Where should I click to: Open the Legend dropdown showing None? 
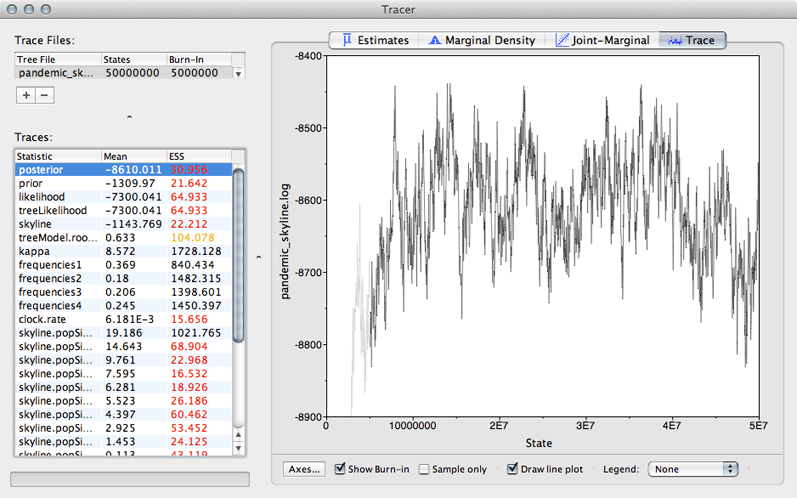point(693,469)
